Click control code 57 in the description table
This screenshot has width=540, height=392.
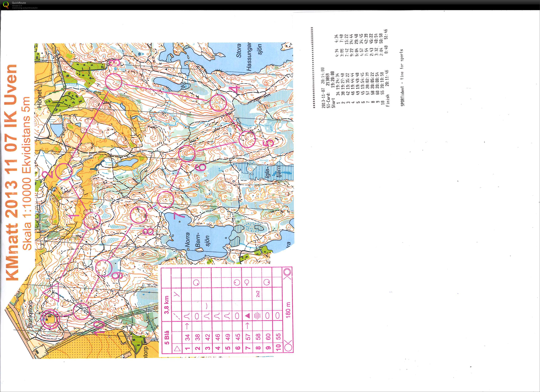coord(248,337)
